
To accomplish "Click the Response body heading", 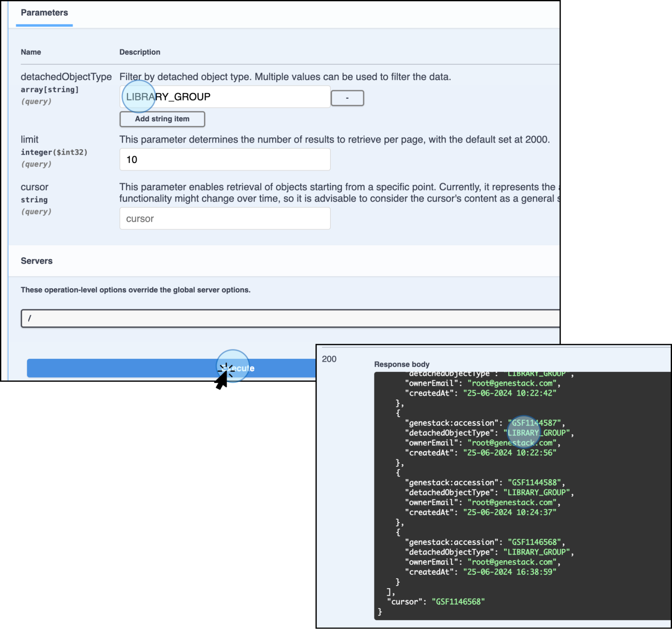I will pyautogui.click(x=402, y=364).
